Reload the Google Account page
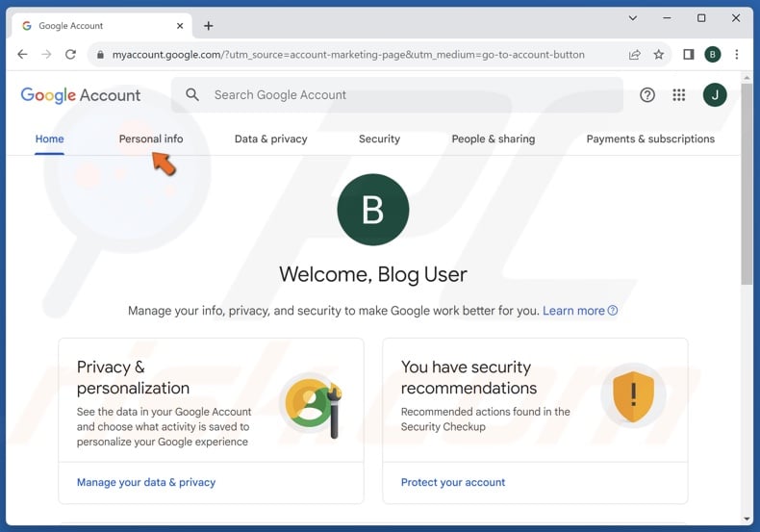760x532 pixels. (71, 54)
